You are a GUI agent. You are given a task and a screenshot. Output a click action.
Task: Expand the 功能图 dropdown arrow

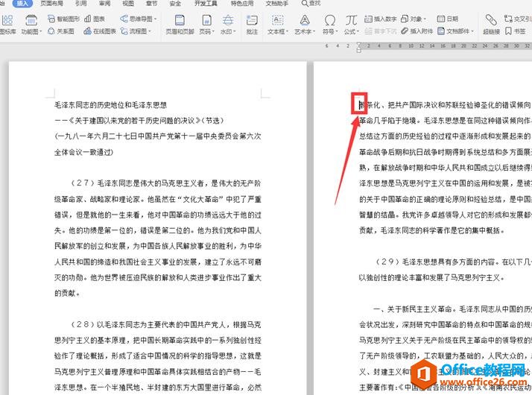point(41,32)
